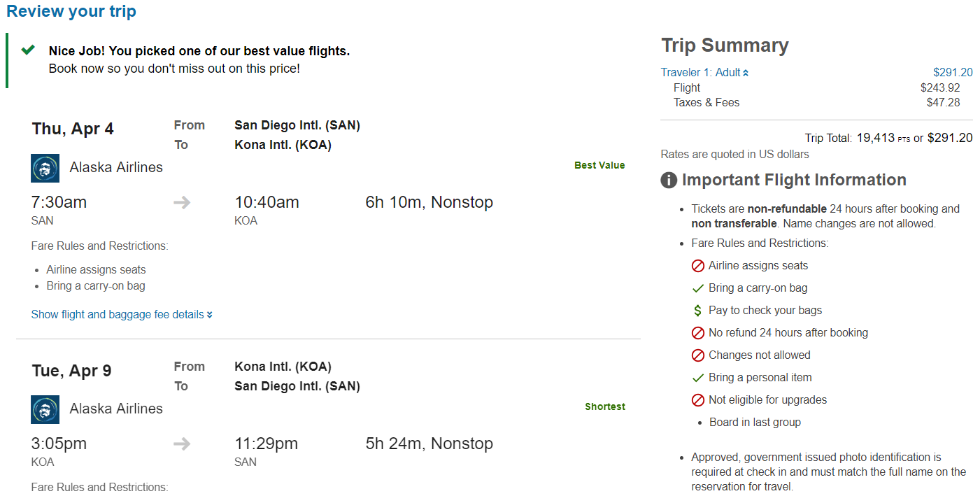Click prohibited icon beside Changes not allowed
The image size is (980, 503).
pos(697,355)
